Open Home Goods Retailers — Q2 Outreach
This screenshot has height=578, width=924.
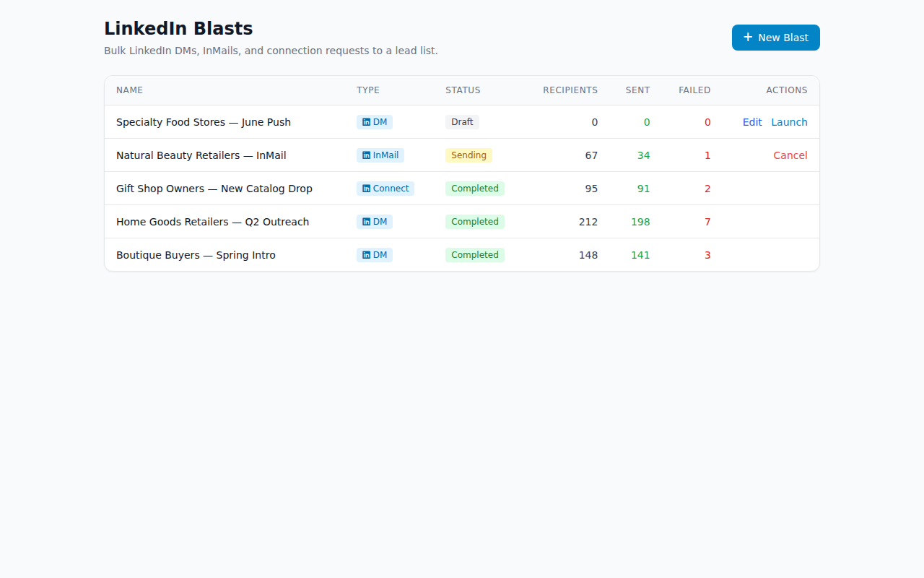(x=212, y=222)
